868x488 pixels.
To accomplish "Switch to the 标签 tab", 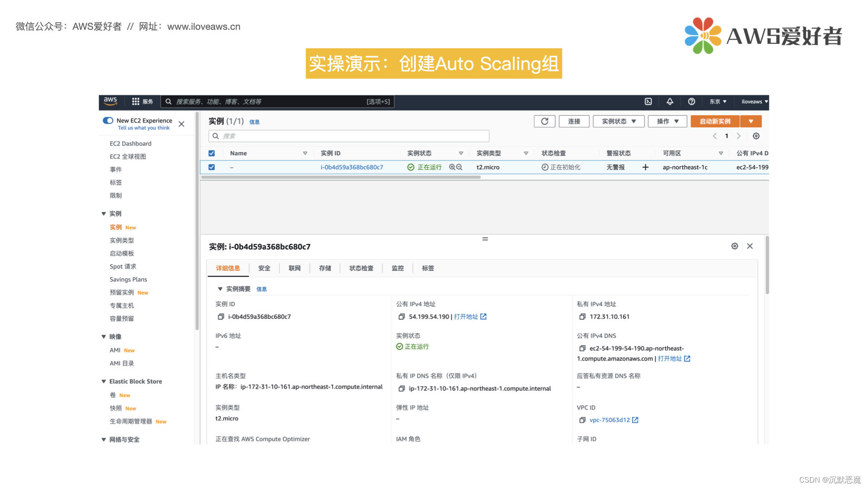I will click(x=428, y=268).
